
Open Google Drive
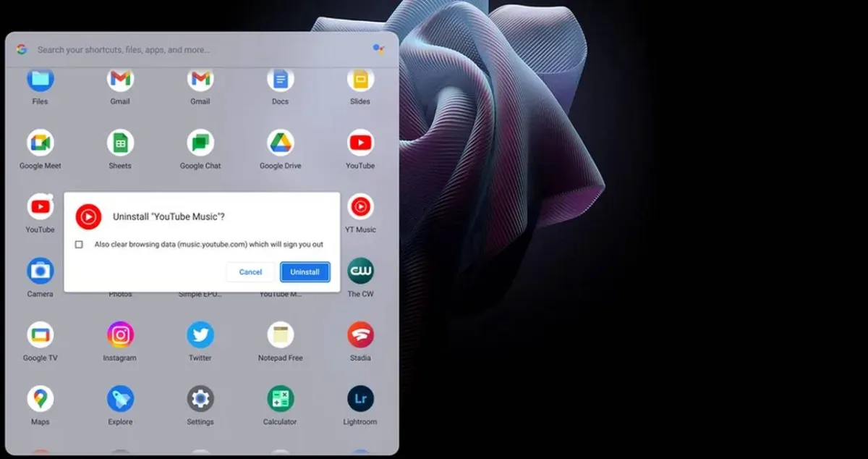click(280, 143)
